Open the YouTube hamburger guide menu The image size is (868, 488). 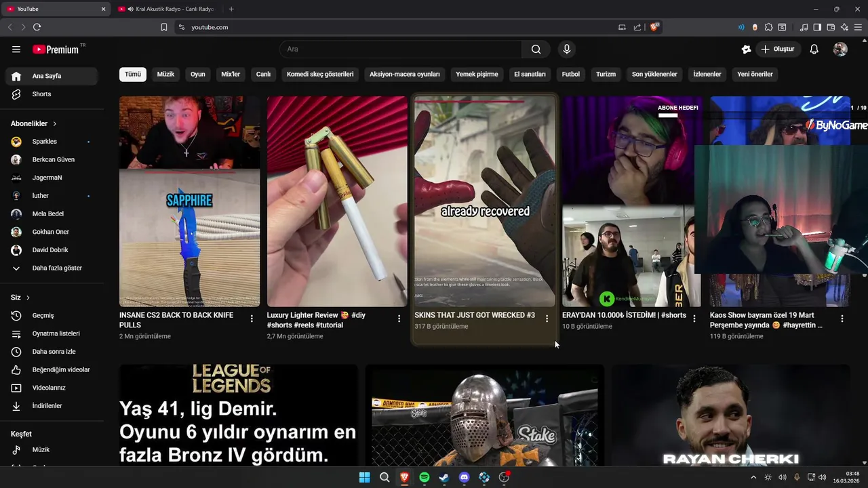click(16, 49)
